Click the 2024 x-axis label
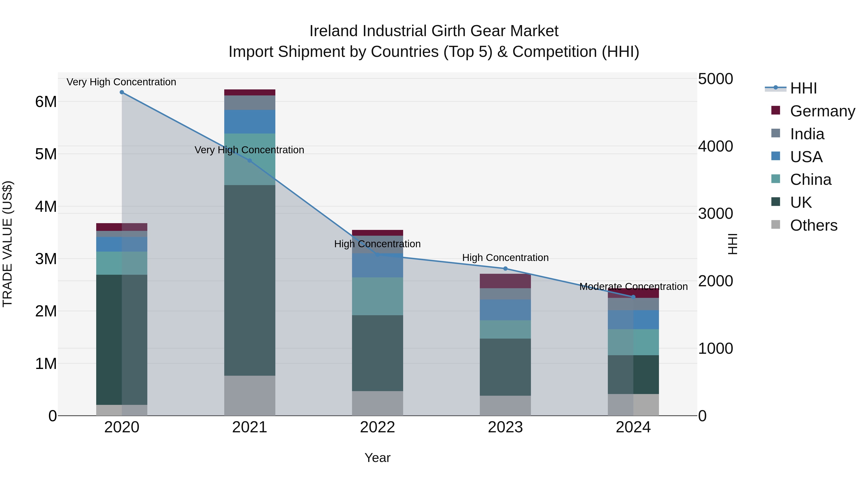 [633, 427]
